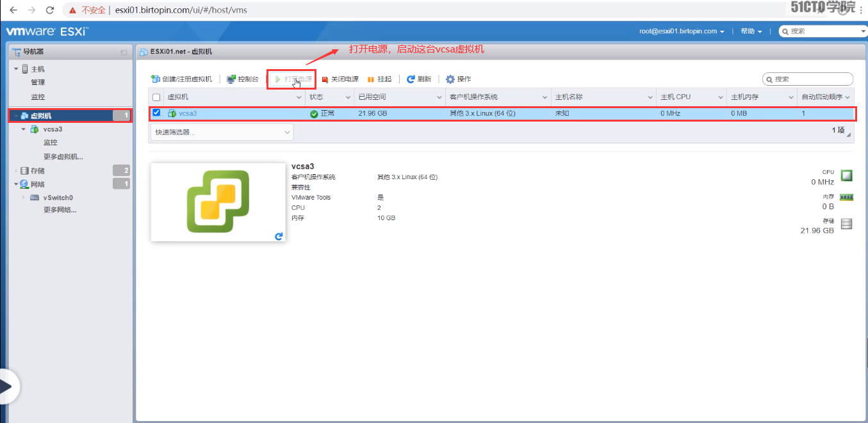Open the 状态 column header dropdown

click(x=348, y=97)
